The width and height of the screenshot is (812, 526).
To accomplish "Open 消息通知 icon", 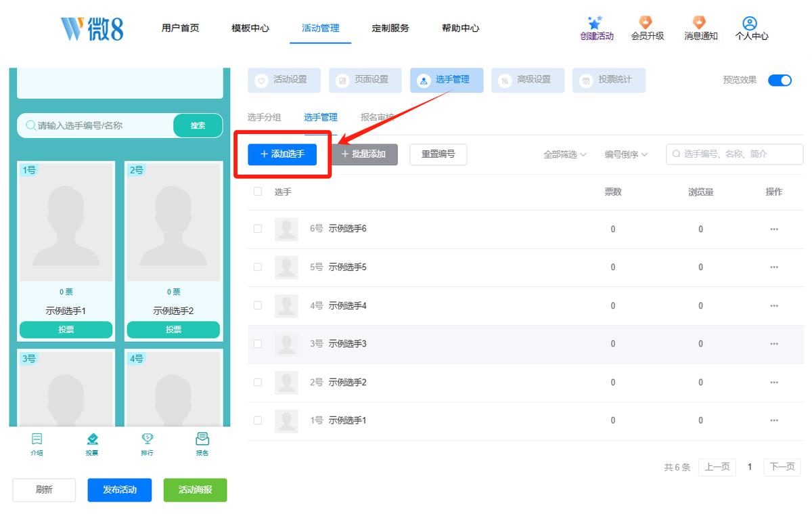I will tap(700, 22).
